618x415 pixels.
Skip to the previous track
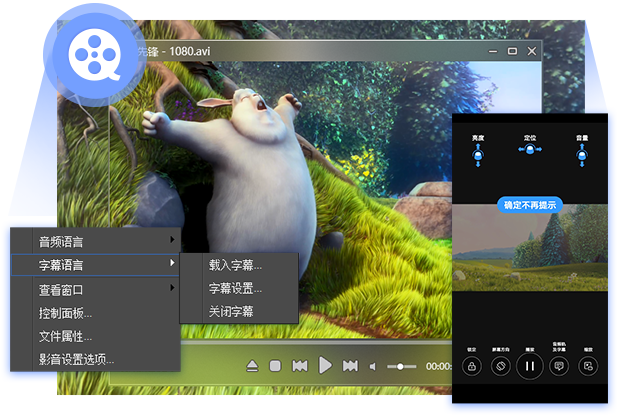(x=300, y=366)
